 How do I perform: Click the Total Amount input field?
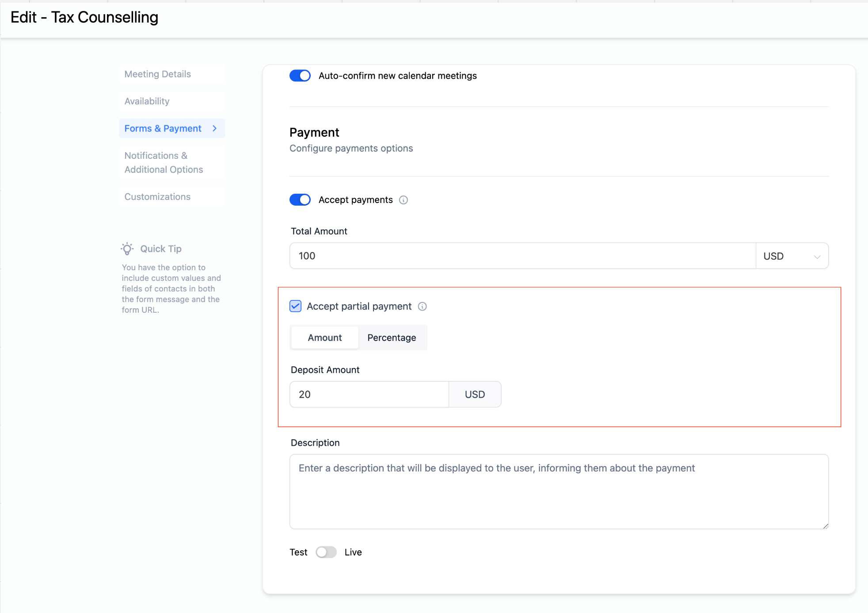522,256
